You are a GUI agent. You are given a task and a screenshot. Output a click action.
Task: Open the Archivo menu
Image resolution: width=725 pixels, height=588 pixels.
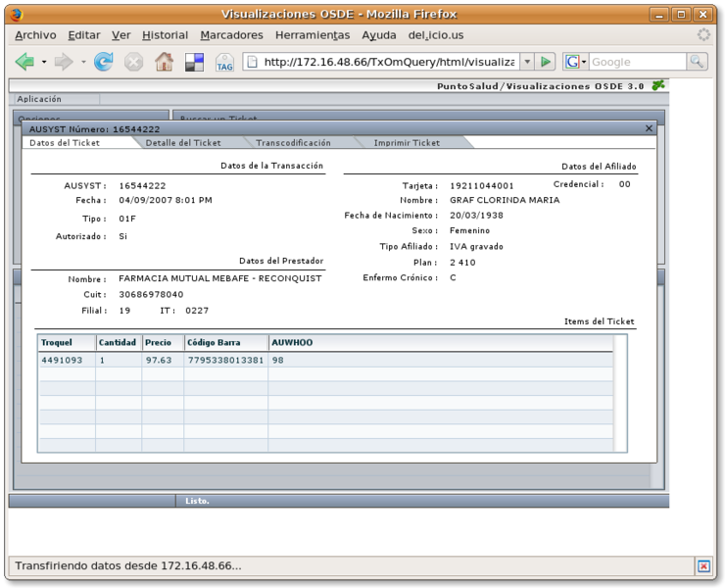click(x=35, y=35)
